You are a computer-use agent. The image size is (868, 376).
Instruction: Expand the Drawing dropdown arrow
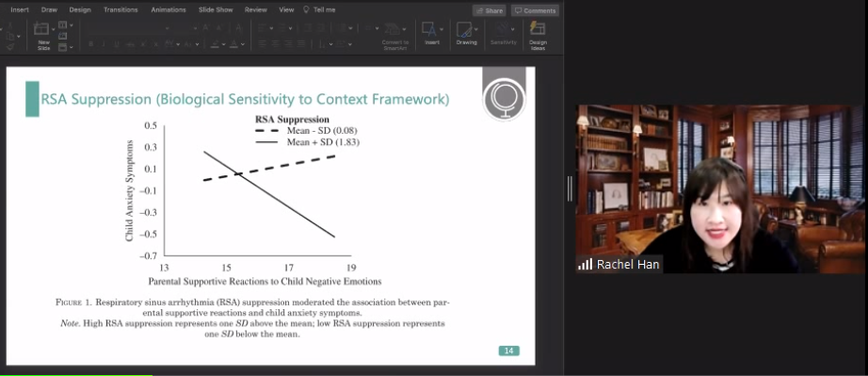pos(475,29)
